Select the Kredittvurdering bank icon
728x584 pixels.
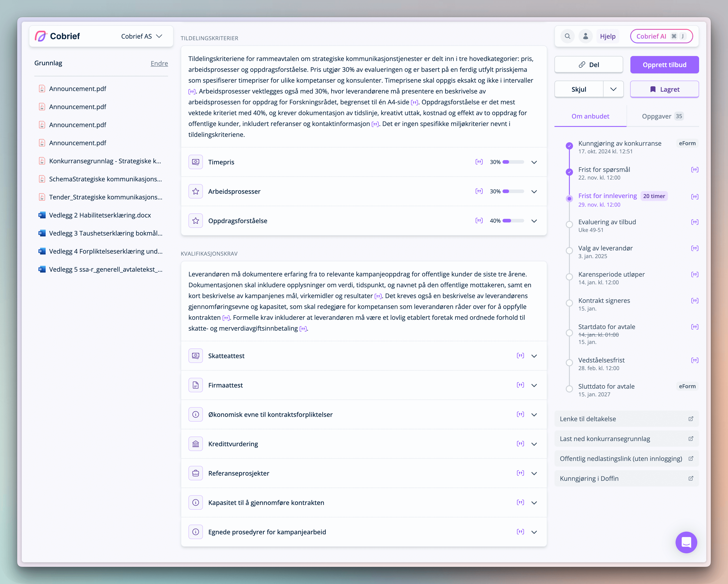coord(195,444)
